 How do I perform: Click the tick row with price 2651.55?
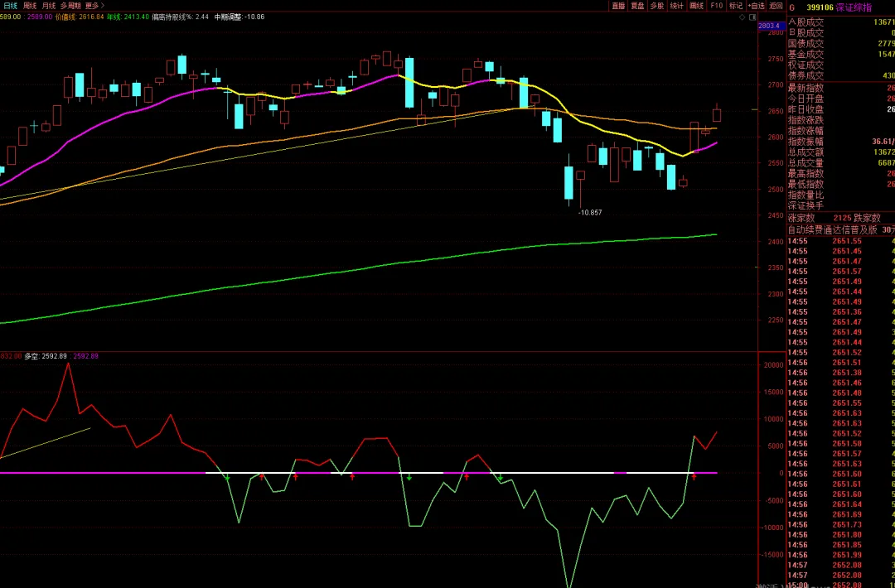[x=841, y=241]
